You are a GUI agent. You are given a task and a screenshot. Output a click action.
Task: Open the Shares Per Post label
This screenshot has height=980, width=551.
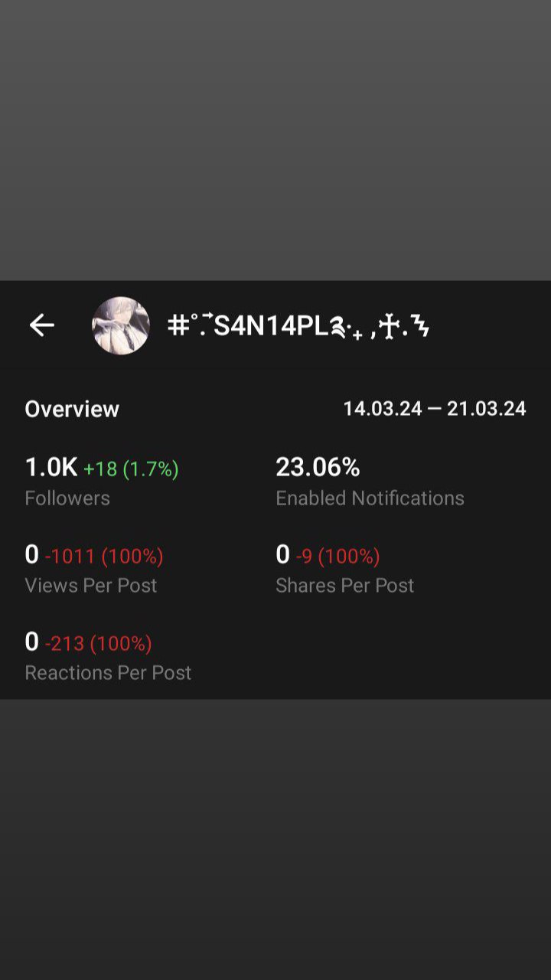point(344,586)
